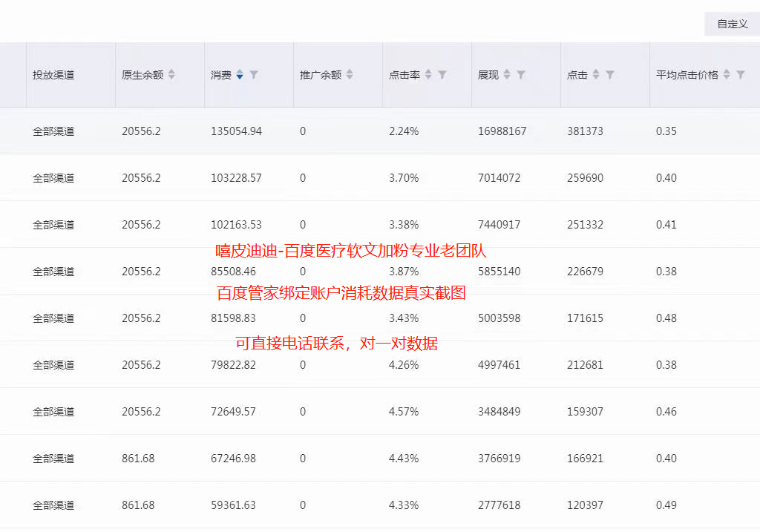The image size is (760, 532).
Task: Filter the 点击 column
Action: [x=610, y=75]
